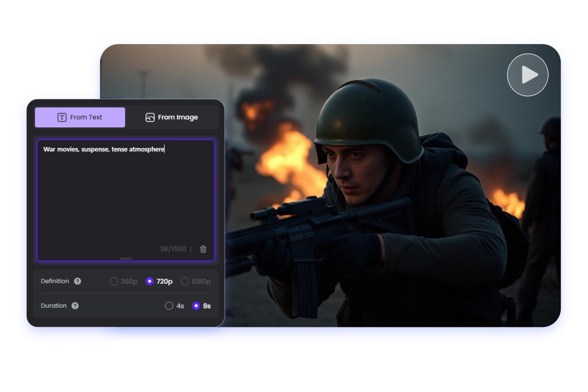Viewport: 588px width, 392px height.
Task: Select 1080p definition
Action: click(x=196, y=281)
